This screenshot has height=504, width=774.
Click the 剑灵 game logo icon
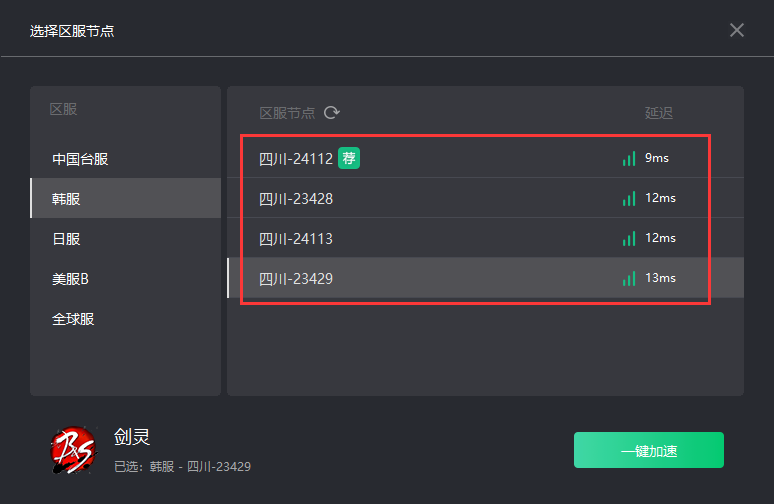pos(73,450)
